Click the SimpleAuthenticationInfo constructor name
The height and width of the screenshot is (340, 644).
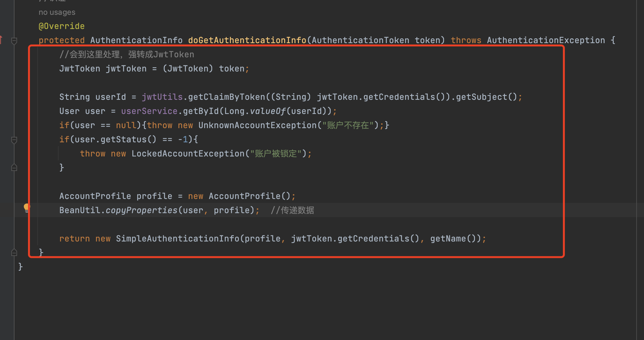(177, 239)
